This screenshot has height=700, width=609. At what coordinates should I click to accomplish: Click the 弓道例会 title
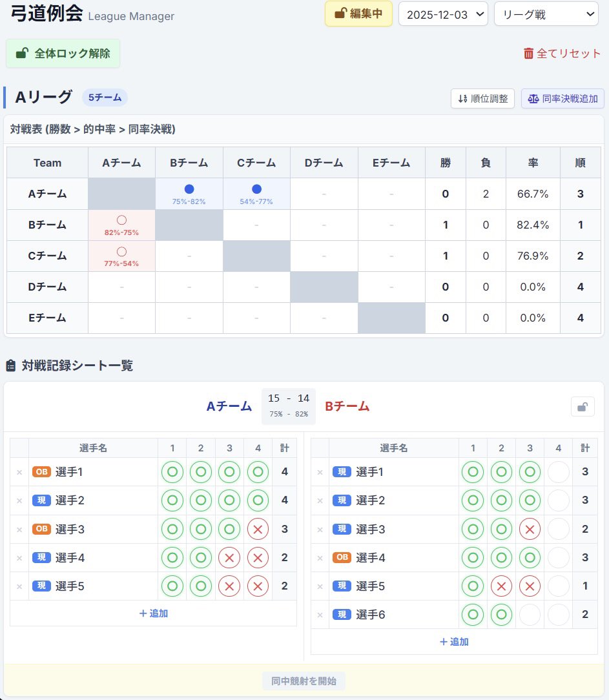tap(46, 13)
